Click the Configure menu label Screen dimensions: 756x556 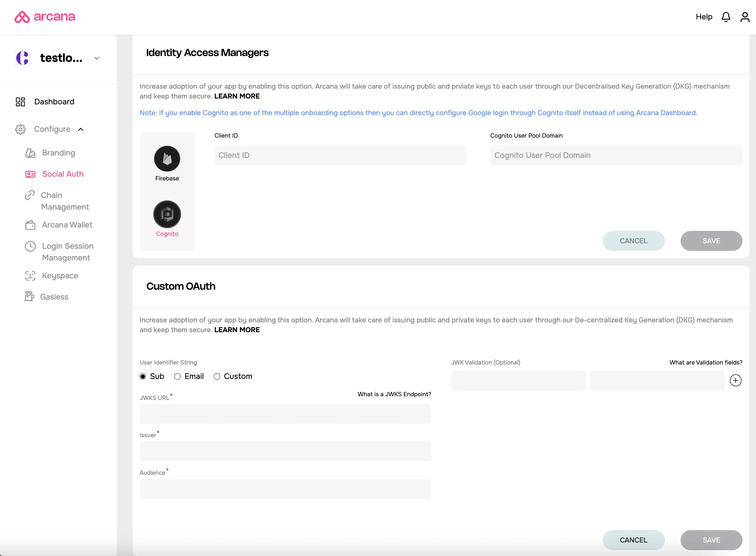click(x=52, y=129)
